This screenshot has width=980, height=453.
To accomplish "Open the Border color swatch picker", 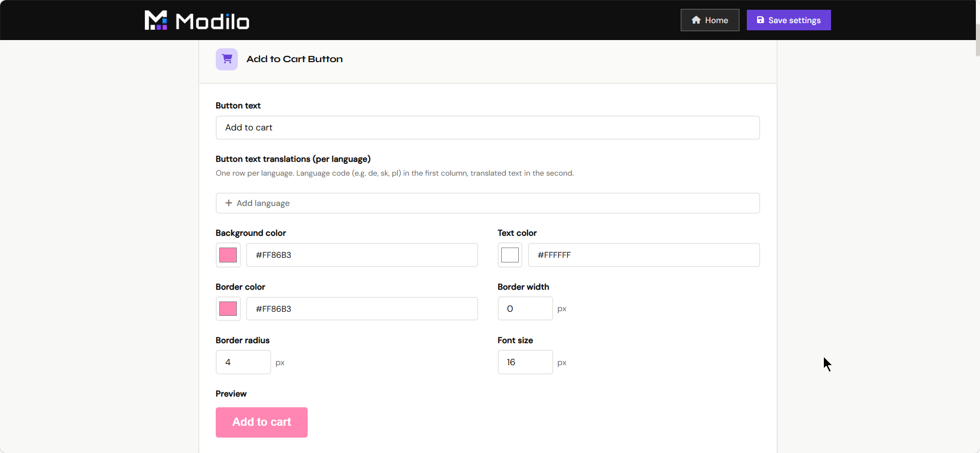I will (228, 309).
